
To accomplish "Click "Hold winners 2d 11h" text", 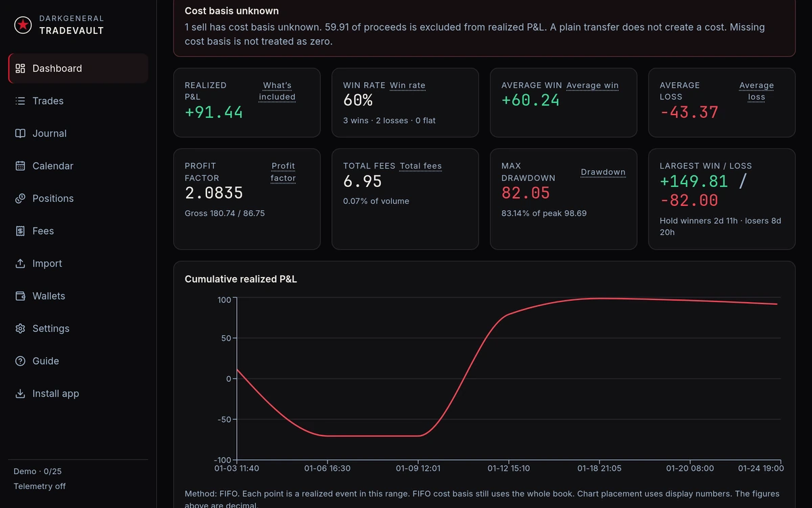I will (698, 221).
